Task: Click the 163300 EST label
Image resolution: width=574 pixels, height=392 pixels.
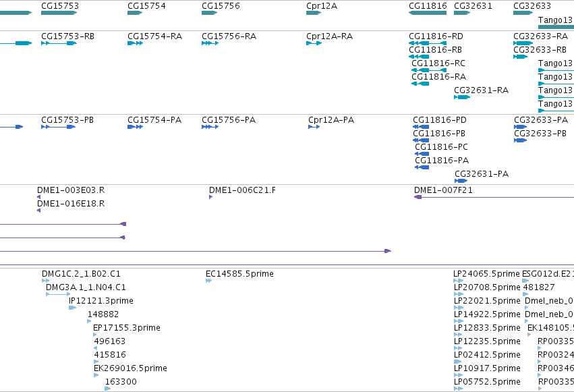Action: point(121,382)
